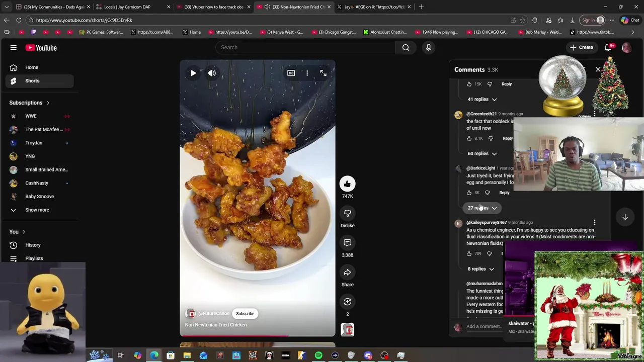Viewport: 644px width, 362px height.
Task: Open File Explorer from the taskbar
Action: coord(187,355)
